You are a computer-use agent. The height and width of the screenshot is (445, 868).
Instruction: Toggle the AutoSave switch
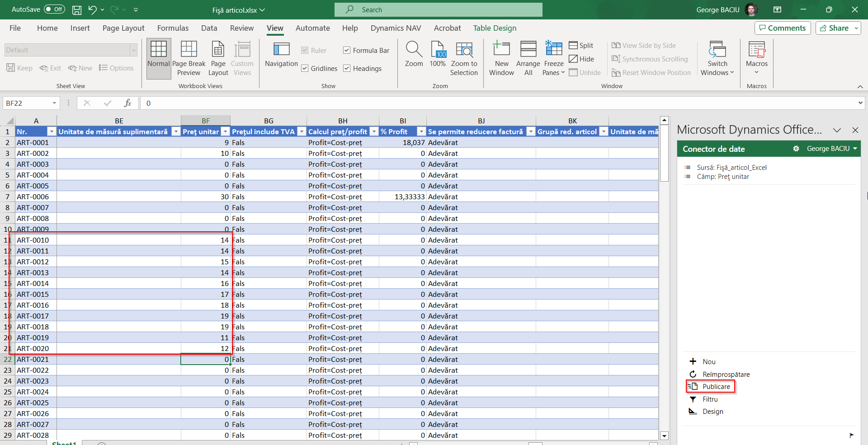(x=54, y=9)
